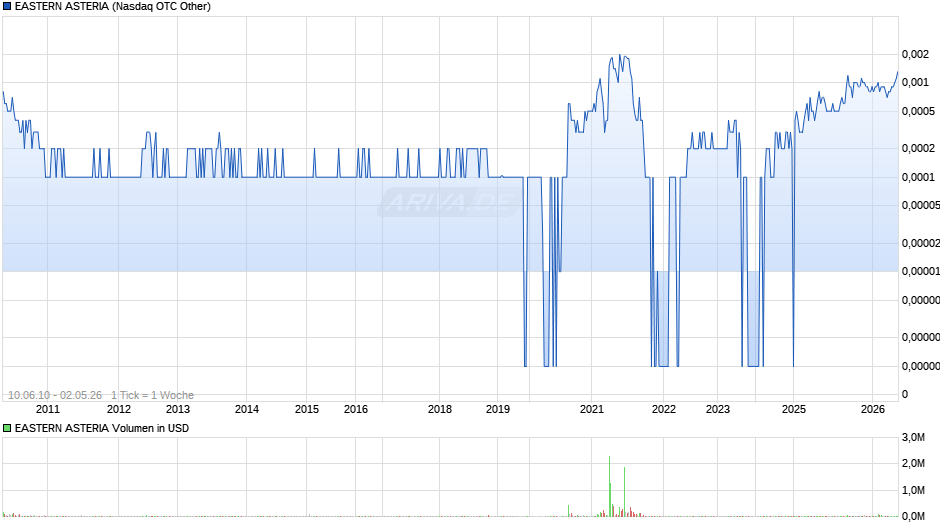This screenshot has width=940, height=526.
Task: Click the 2026 year label
Action: [x=872, y=409]
